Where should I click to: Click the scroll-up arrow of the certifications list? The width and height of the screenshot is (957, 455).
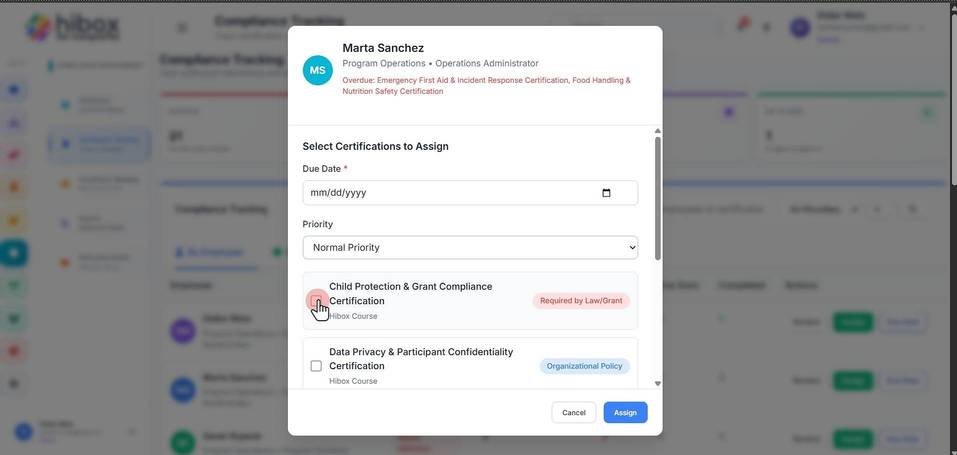(x=657, y=131)
